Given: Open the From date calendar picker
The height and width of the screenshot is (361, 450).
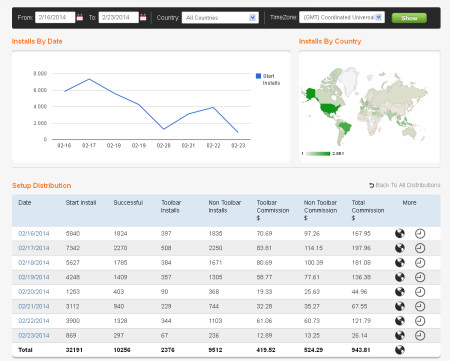Looking at the screenshot, I should click(80, 17).
